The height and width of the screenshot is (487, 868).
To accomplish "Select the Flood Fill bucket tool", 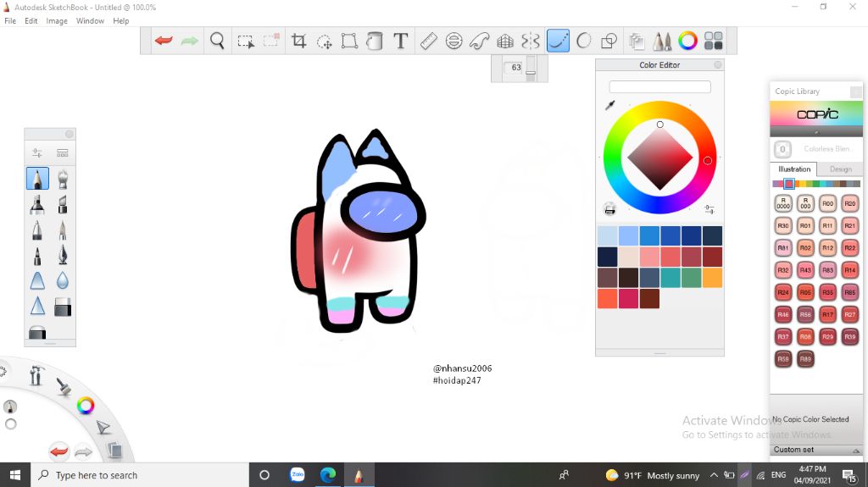I will 375,41.
